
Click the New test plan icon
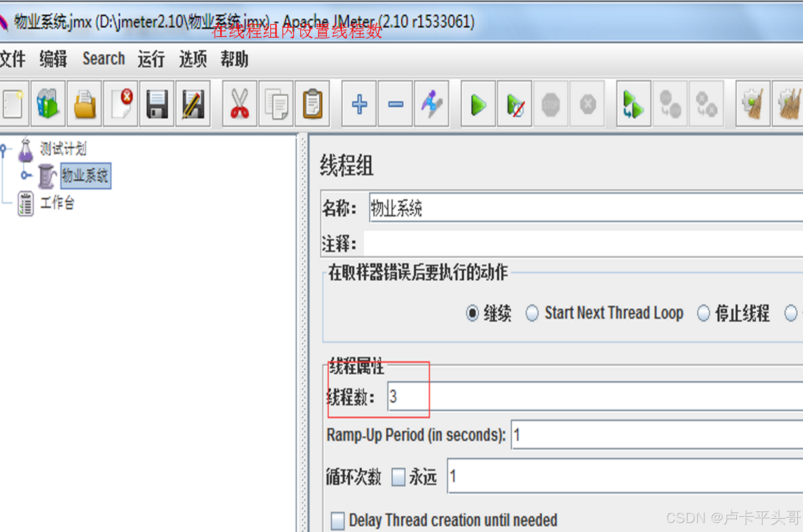13,104
